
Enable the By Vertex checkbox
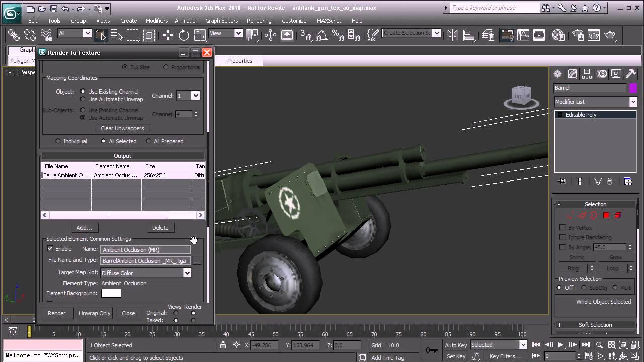tap(562, 227)
